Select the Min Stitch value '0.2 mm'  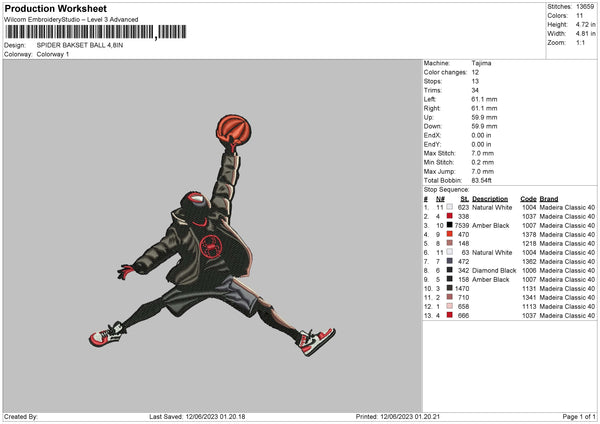483,162
